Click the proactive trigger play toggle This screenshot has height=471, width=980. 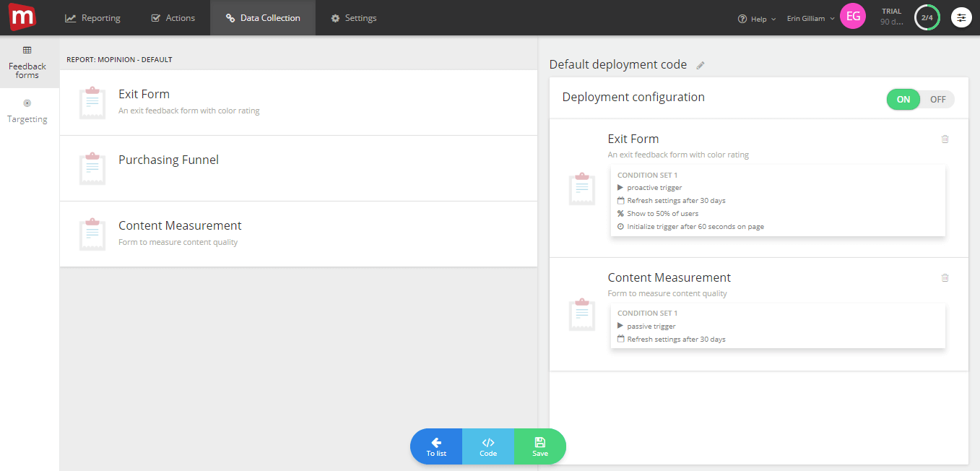coord(620,187)
